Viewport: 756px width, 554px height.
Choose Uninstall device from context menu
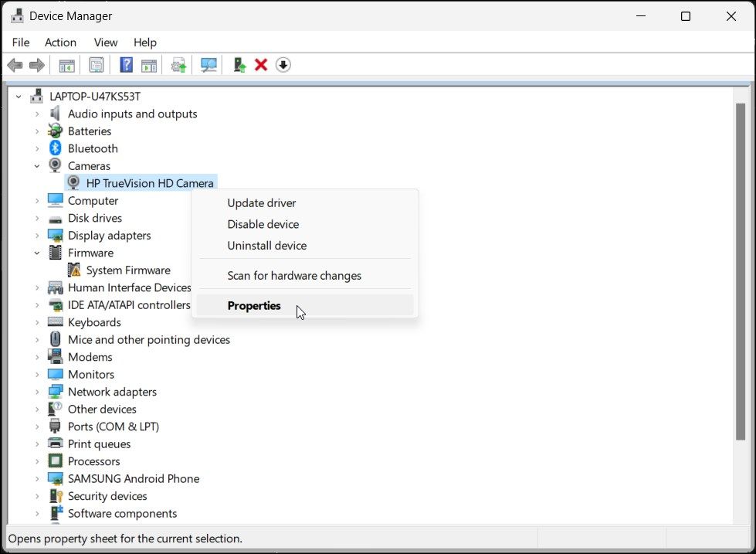[305, 245]
